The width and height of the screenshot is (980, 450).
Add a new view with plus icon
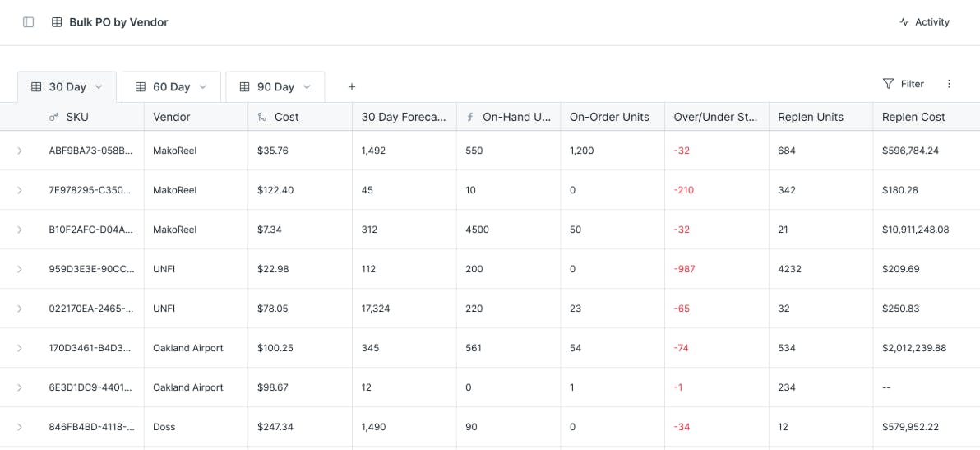point(352,86)
